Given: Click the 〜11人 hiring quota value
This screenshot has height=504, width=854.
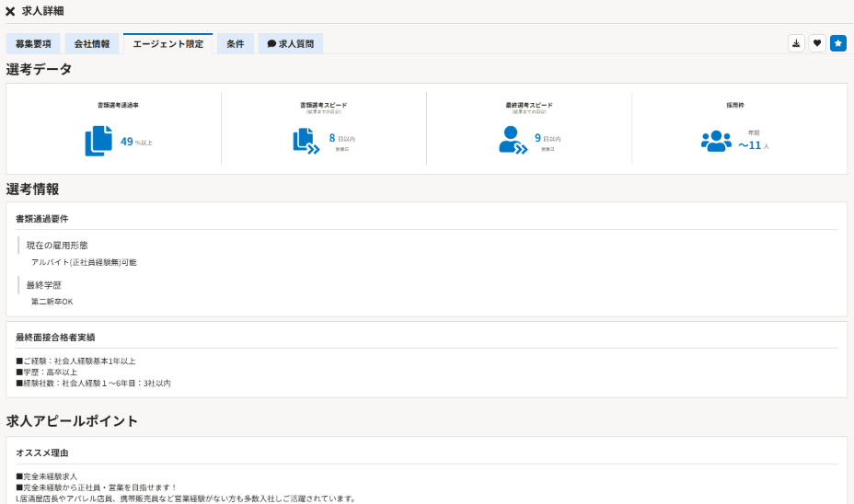Looking at the screenshot, I should (x=753, y=145).
